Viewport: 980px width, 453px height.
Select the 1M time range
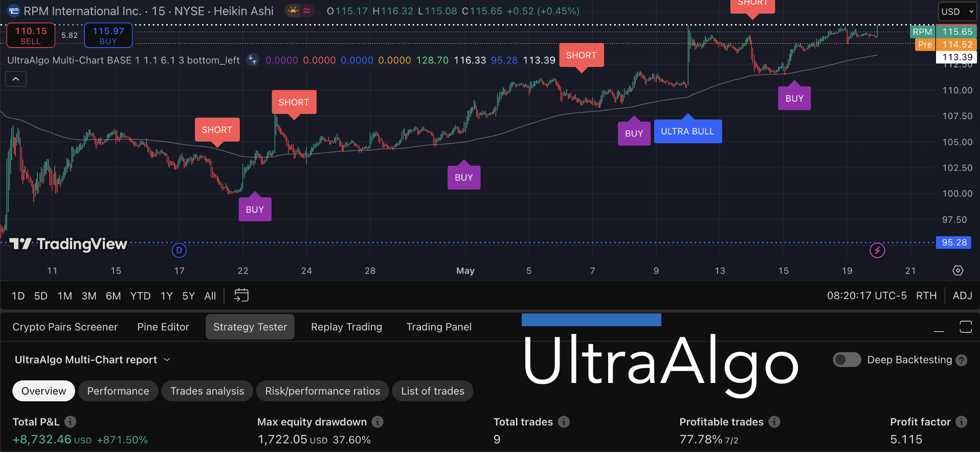pyautogui.click(x=64, y=296)
